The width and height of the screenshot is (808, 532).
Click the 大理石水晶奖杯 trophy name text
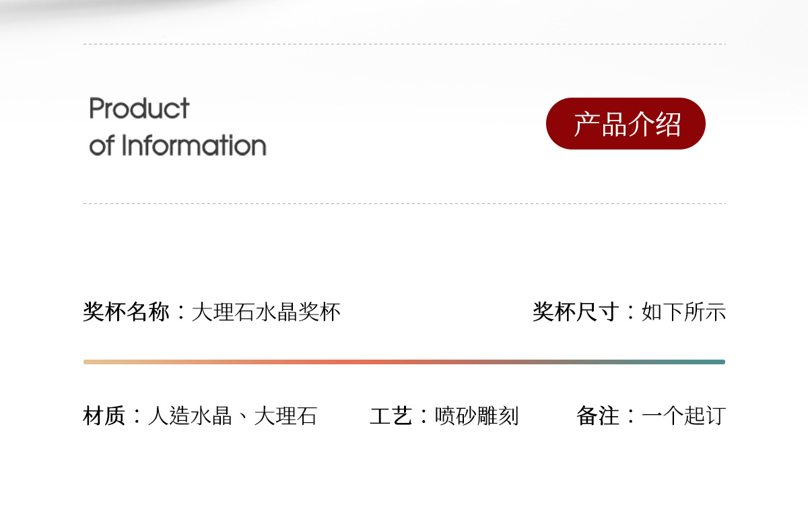click(x=266, y=312)
